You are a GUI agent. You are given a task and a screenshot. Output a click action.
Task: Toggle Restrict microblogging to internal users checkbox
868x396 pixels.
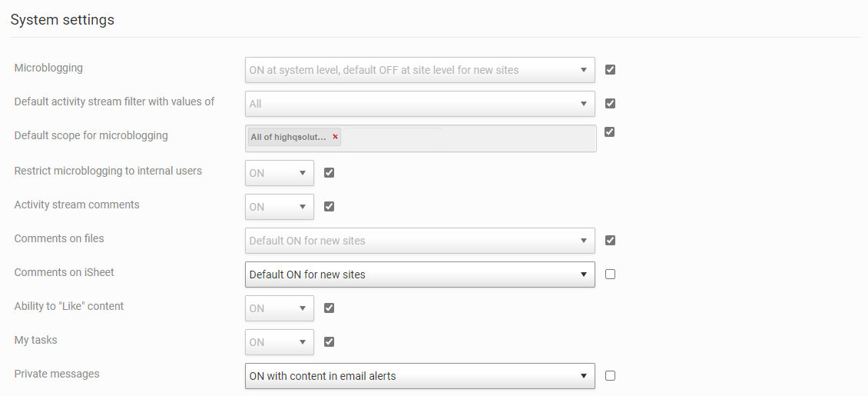pos(329,173)
